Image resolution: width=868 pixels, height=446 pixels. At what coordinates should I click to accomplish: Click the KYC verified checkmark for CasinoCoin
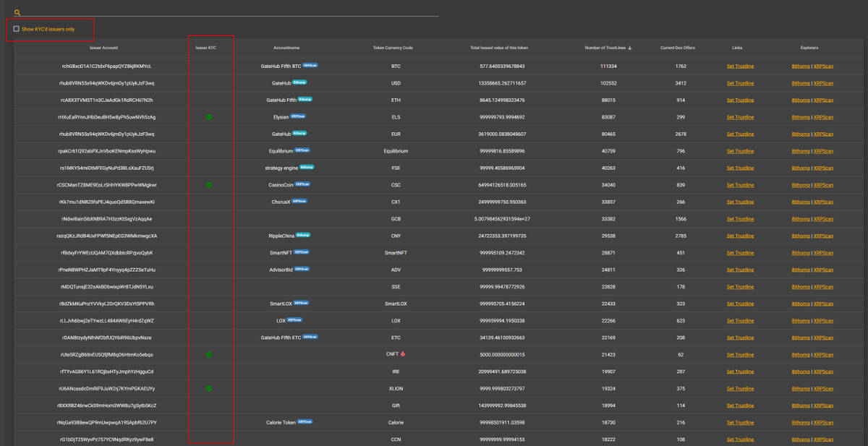tap(208, 185)
